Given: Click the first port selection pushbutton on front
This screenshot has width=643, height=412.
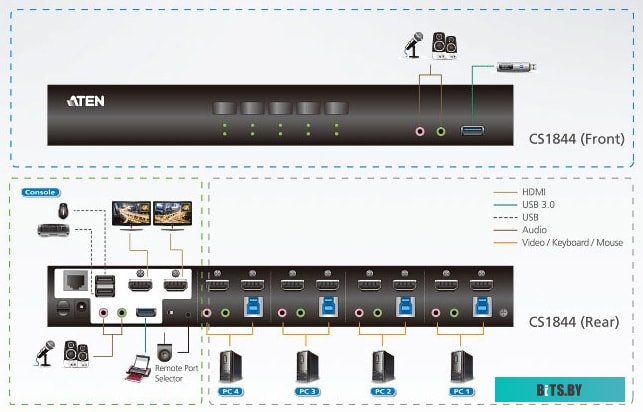Looking at the screenshot, I should [x=224, y=108].
